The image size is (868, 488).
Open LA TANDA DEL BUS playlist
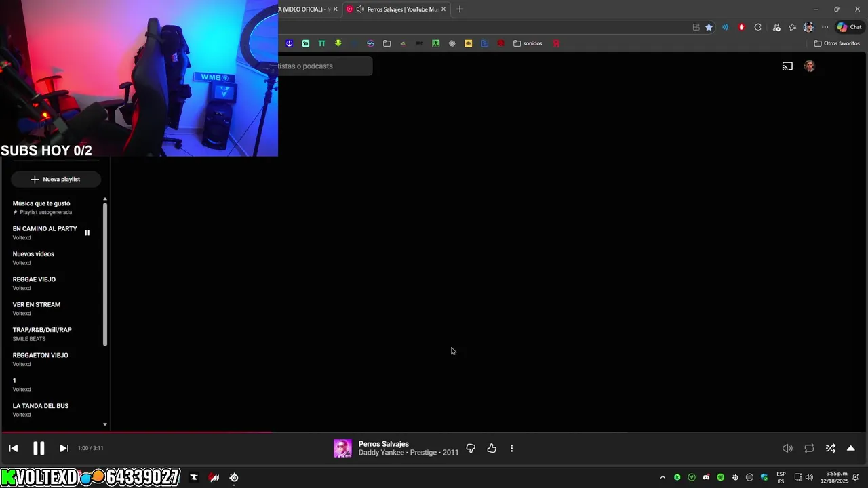click(40, 410)
